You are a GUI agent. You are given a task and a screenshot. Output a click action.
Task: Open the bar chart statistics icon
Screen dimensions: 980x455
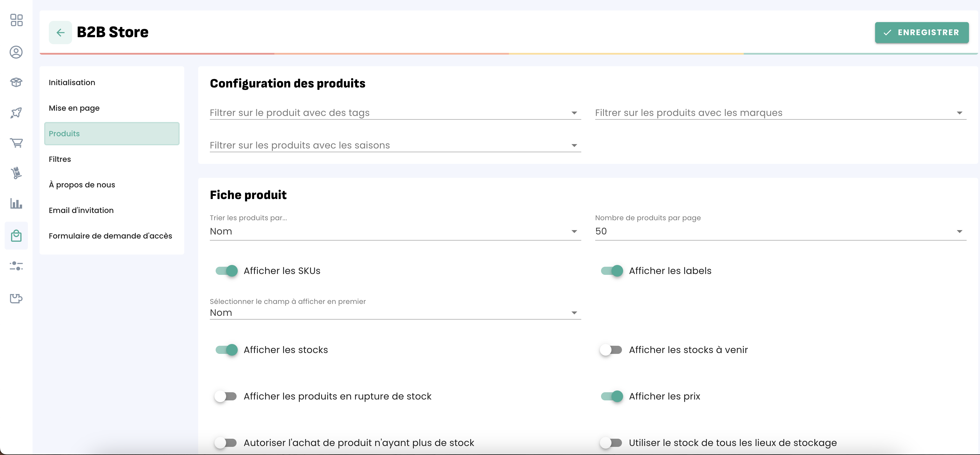pos(16,204)
